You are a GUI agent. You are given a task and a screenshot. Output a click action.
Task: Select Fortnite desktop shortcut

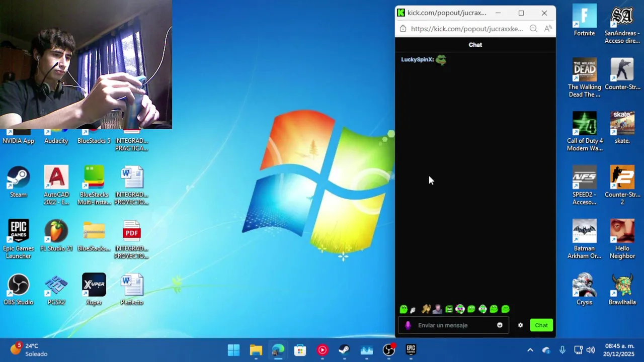click(584, 21)
